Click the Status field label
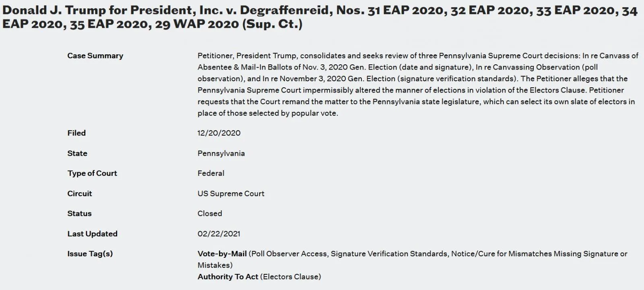Screen dimensions: 644x290 tap(79, 214)
